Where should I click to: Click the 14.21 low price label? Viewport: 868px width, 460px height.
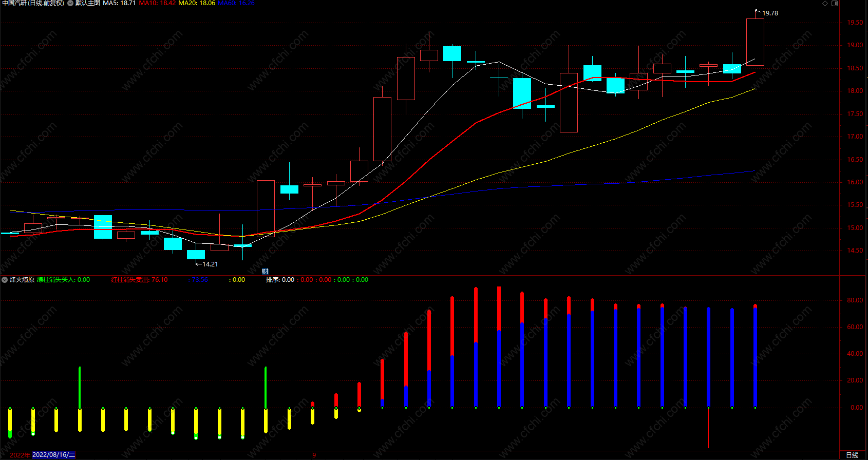(210, 264)
